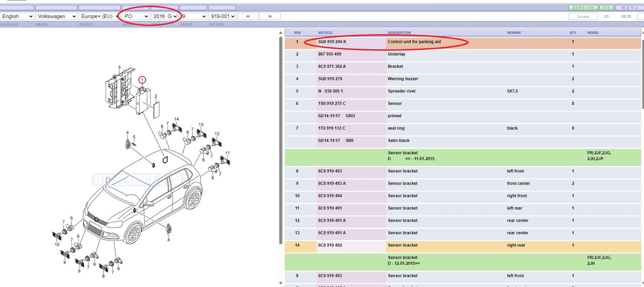Screen dimensions: 644x287
Task: Click the ARTICLE column header
Action: [326, 33]
